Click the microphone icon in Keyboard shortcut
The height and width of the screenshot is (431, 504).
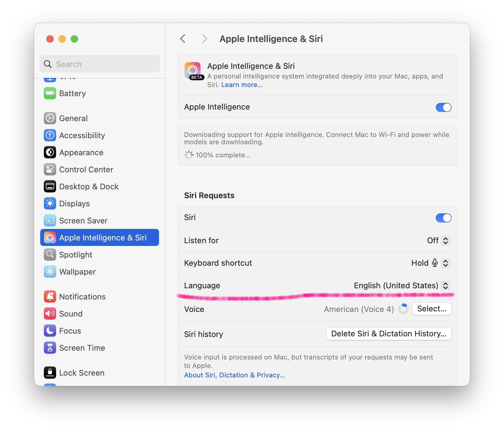[x=435, y=263]
